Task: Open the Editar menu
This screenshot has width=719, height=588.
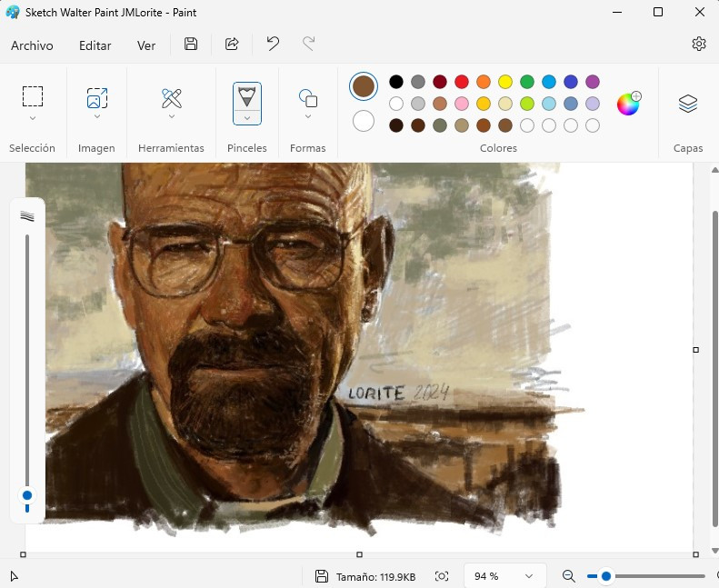Action: (95, 45)
